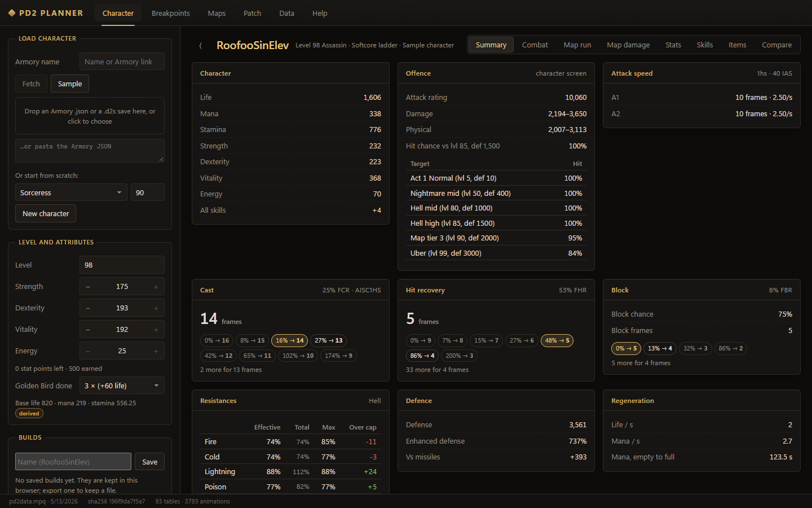Click the build Name input field

tap(73, 462)
